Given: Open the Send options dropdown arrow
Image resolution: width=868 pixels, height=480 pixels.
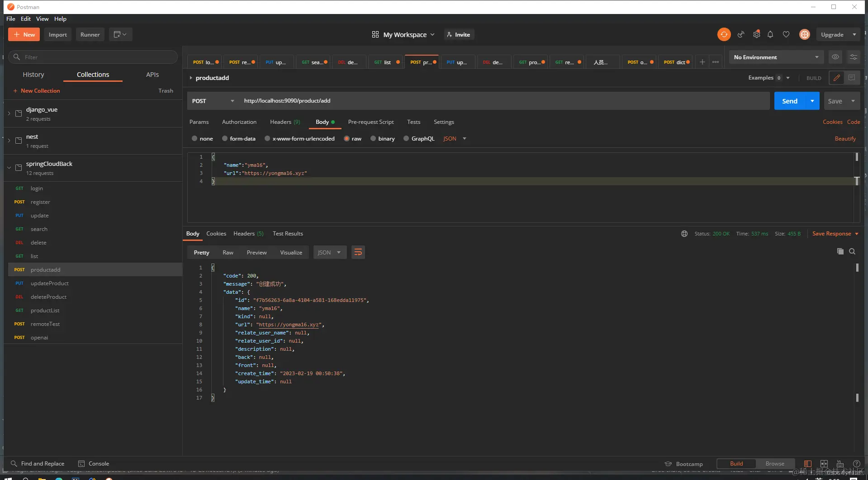Looking at the screenshot, I should pos(812,101).
